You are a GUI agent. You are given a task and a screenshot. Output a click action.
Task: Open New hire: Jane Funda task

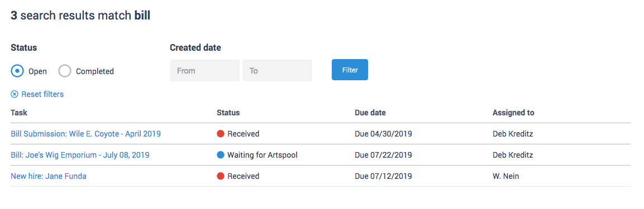click(x=49, y=176)
